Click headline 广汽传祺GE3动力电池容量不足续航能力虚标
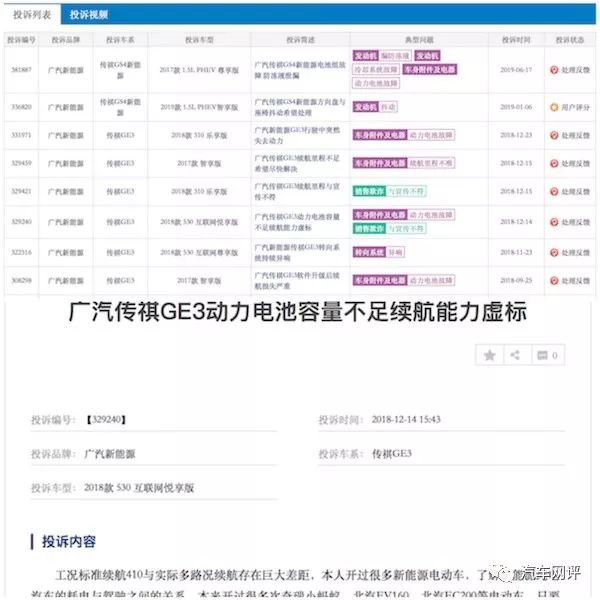This screenshot has width=600, height=600. tap(297, 311)
